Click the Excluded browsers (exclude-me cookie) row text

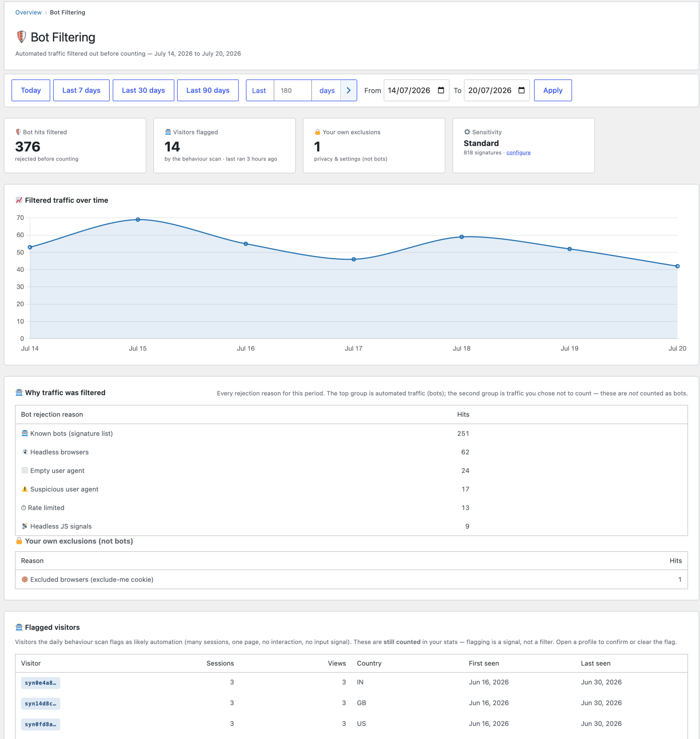pos(92,579)
